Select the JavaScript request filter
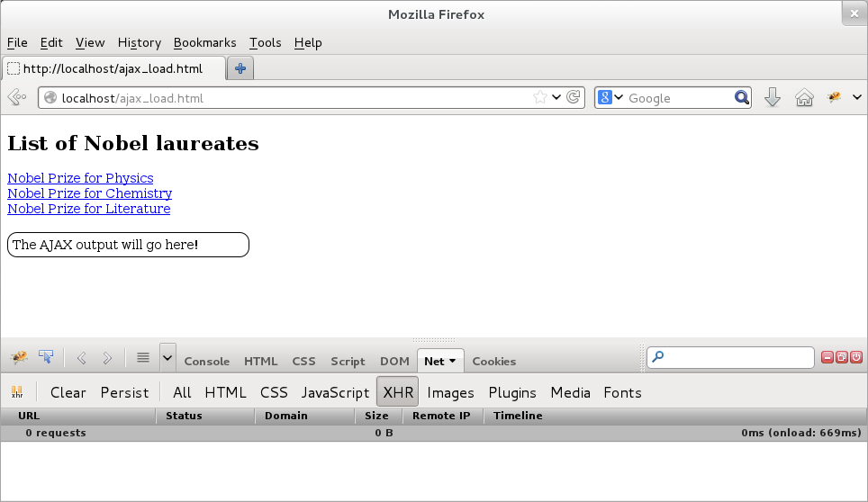 [335, 392]
